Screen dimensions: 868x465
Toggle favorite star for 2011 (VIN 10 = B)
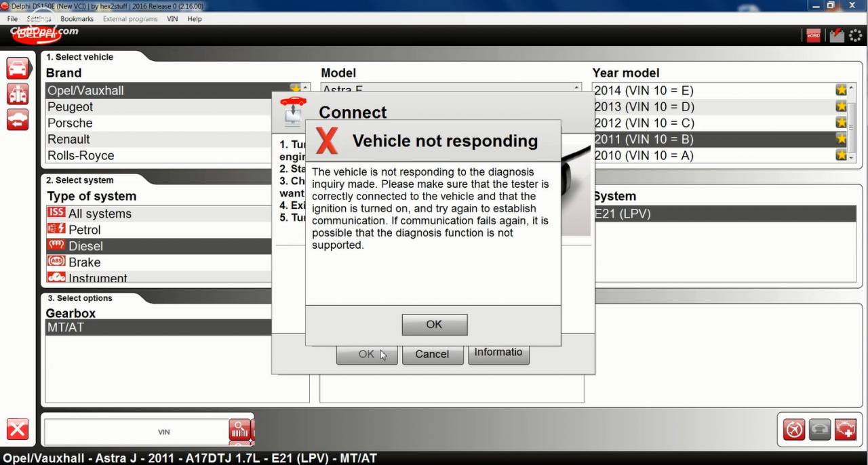842,139
